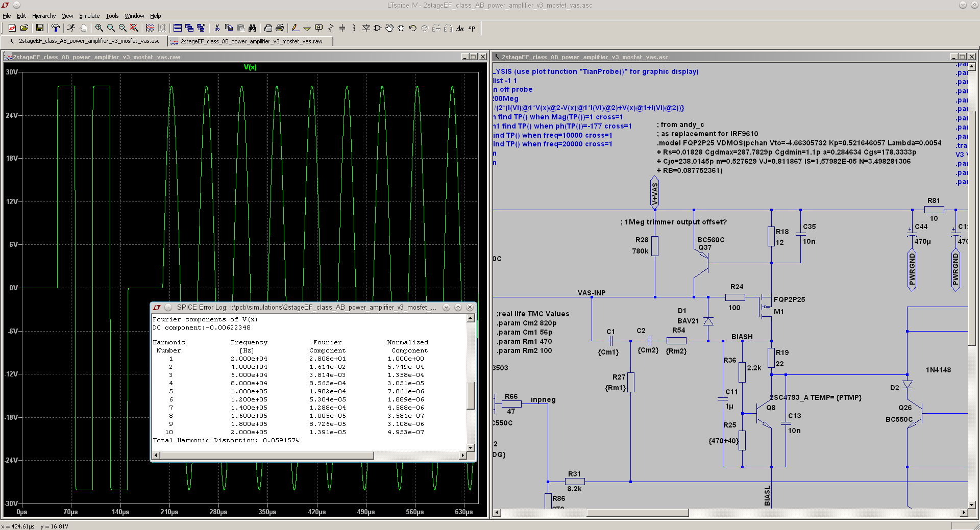Open the Component gate icon
The height and width of the screenshot is (530, 980).
click(378, 28)
